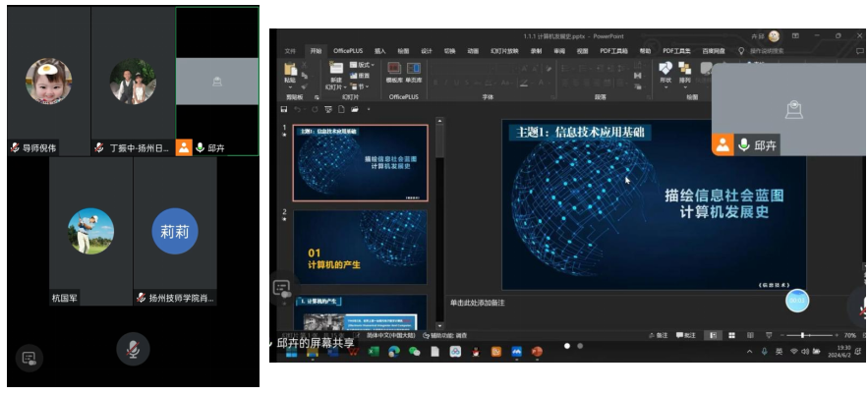Customize quick access toolbar dropdown arrow
Screen dimensions: 868x395
click(368, 109)
